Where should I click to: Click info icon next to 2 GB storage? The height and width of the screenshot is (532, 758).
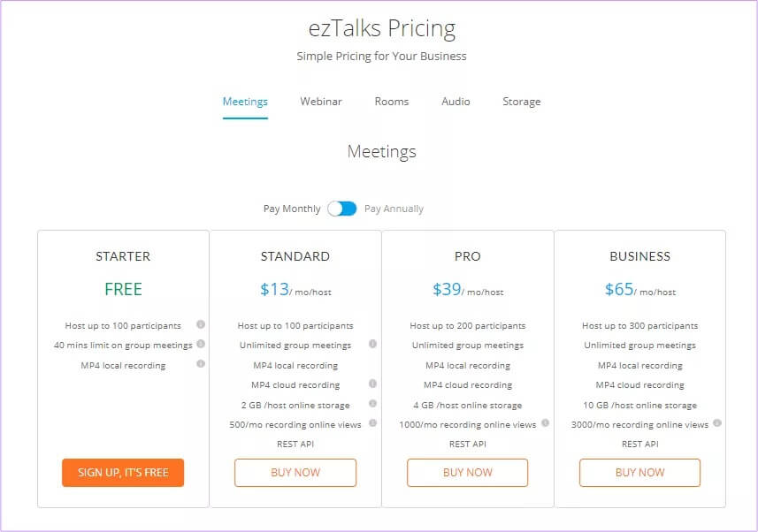(x=372, y=403)
